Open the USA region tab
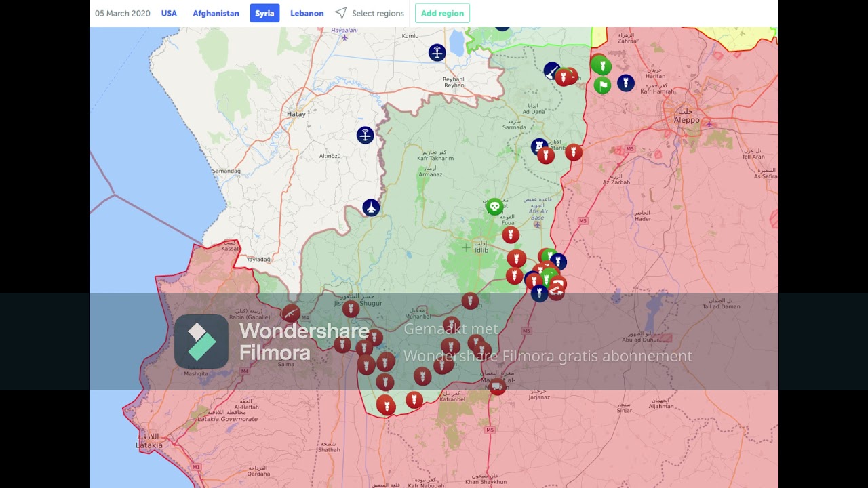This screenshot has height=488, width=868. click(x=169, y=13)
